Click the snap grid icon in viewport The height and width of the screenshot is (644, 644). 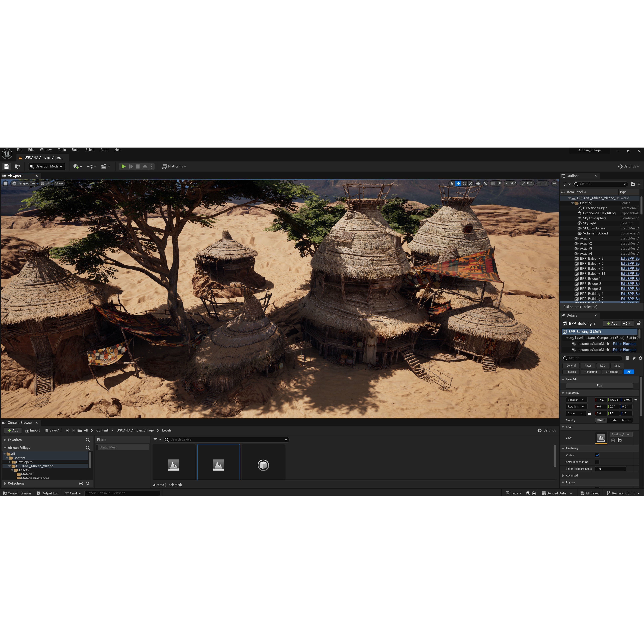pyautogui.click(x=493, y=183)
